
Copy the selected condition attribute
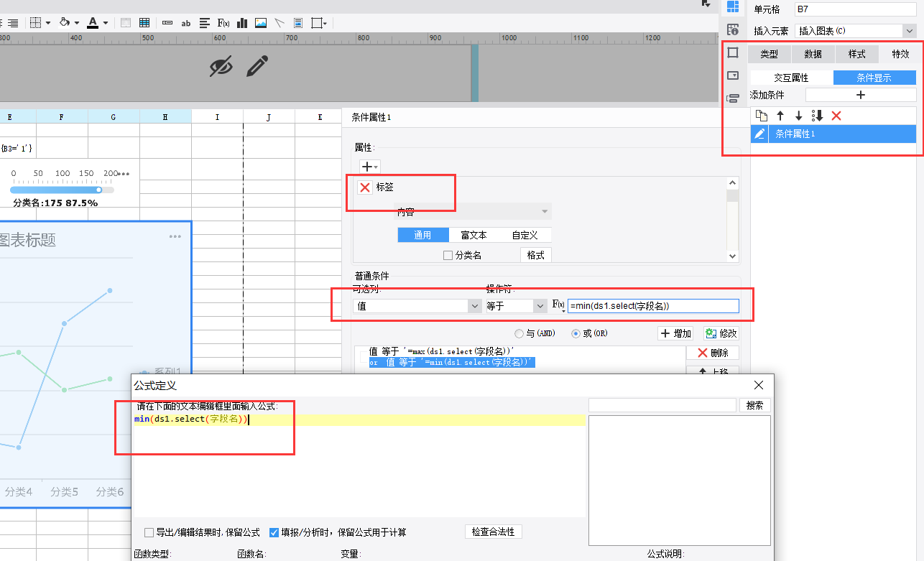coord(762,116)
